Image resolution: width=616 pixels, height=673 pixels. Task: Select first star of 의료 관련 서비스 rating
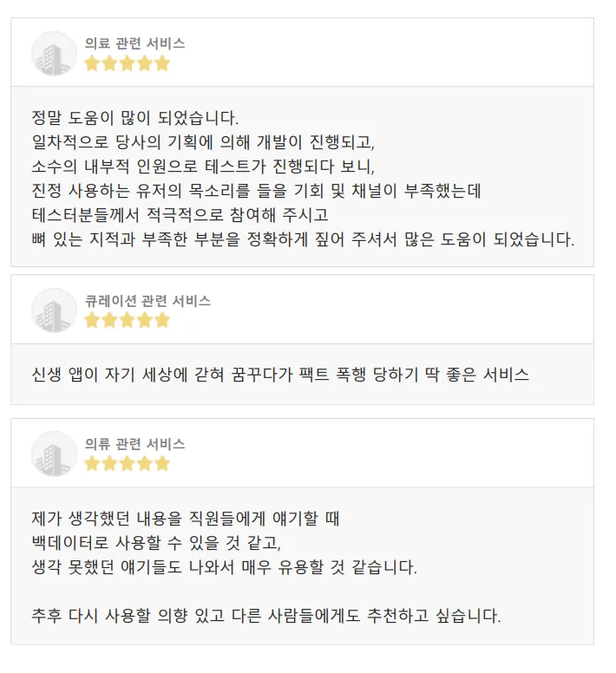92,63
